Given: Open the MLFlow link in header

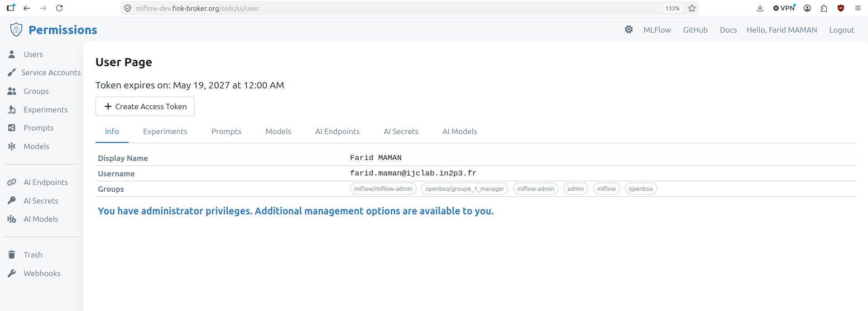Looking at the screenshot, I should click(657, 30).
